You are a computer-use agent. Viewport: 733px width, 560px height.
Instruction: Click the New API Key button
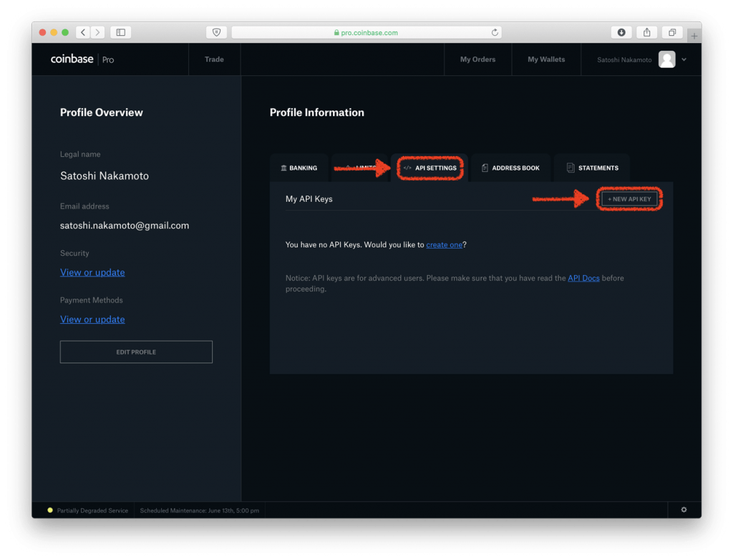point(629,199)
